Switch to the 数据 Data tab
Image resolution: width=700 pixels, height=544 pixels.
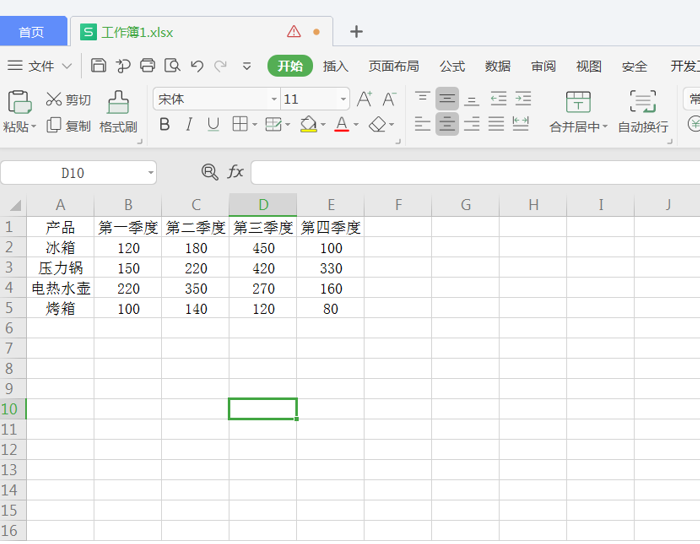tap(497, 66)
